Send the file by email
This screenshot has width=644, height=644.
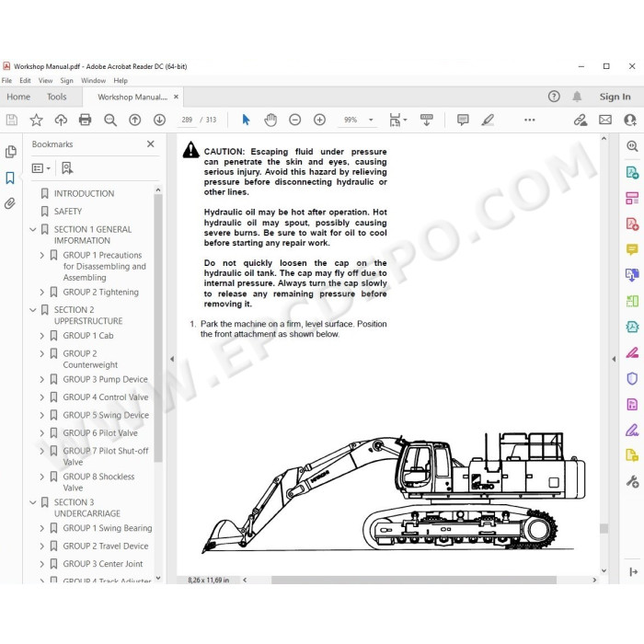pos(605,120)
